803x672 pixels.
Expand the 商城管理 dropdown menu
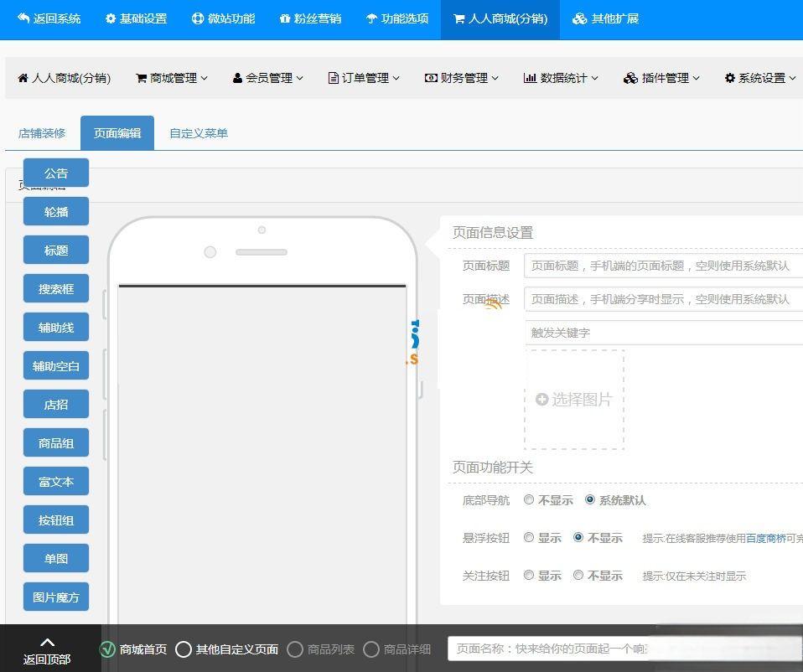coord(171,78)
